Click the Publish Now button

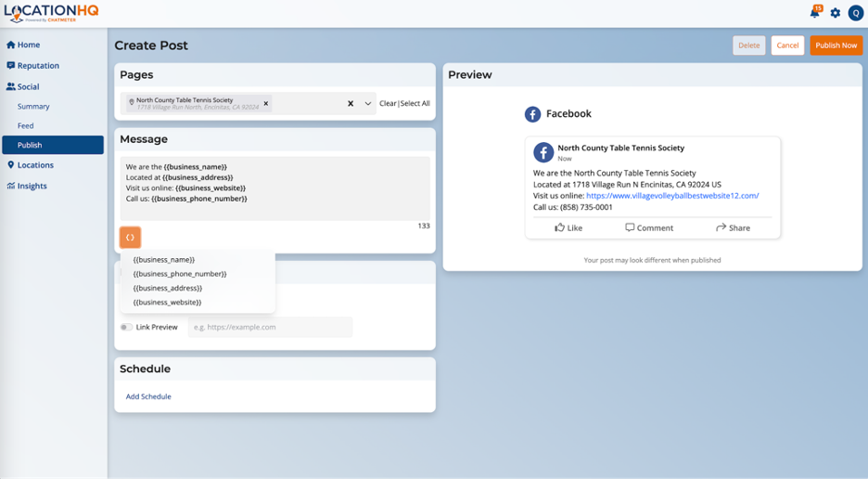click(x=836, y=45)
